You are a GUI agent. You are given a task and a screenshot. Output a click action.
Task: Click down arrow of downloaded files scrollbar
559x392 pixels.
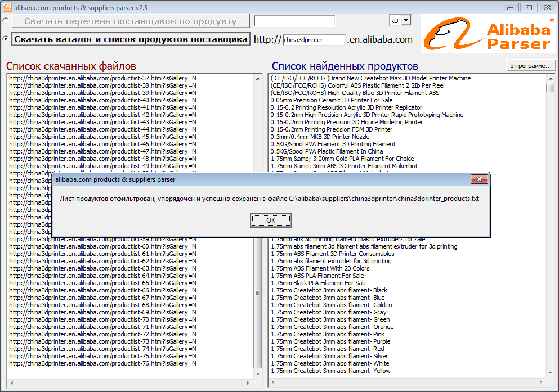coord(258,373)
